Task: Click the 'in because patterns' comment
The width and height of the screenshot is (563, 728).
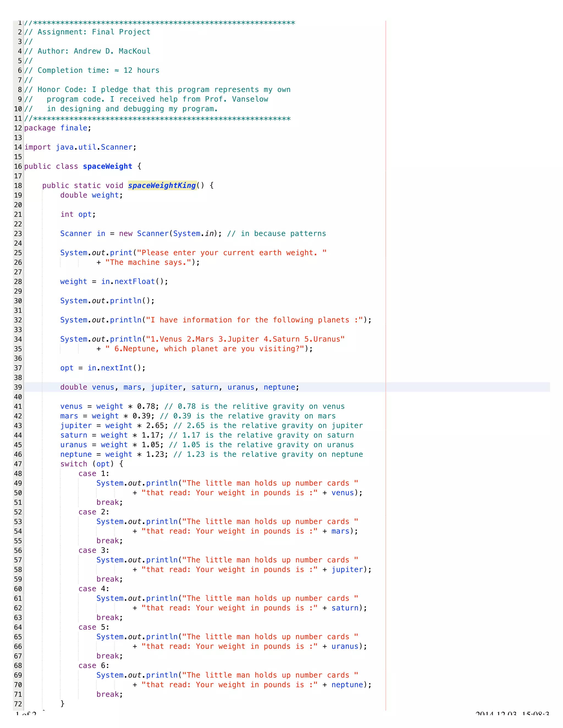Action: pos(277,234)
